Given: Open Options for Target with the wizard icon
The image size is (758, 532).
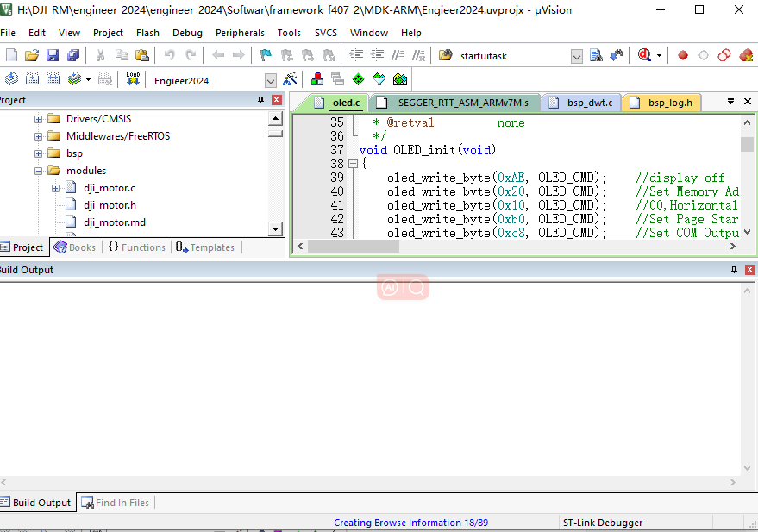Looking at the screenshot, I should 289,78.
